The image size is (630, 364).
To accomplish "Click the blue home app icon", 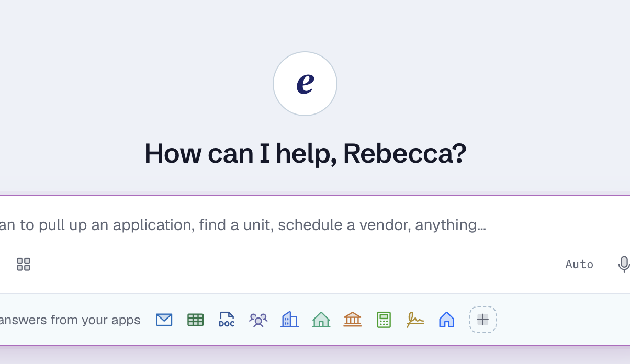I will 446,320.
